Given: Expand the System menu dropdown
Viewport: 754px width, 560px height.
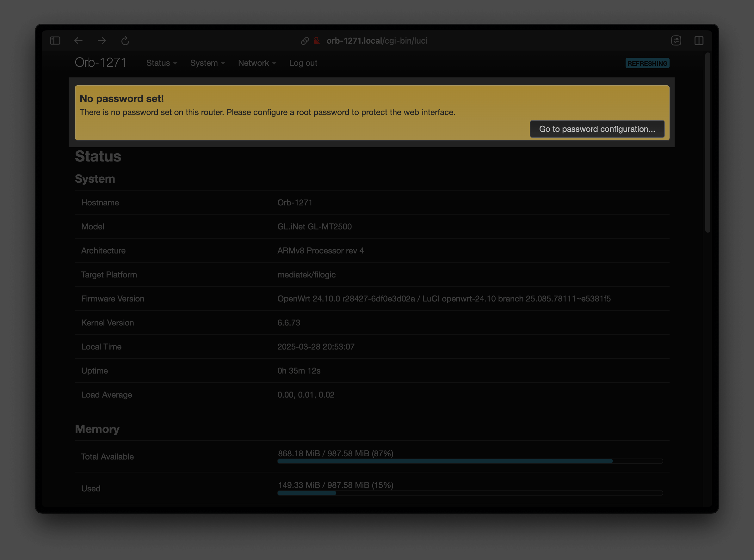Looking at the screenshot, I should (x=207, y=63).
